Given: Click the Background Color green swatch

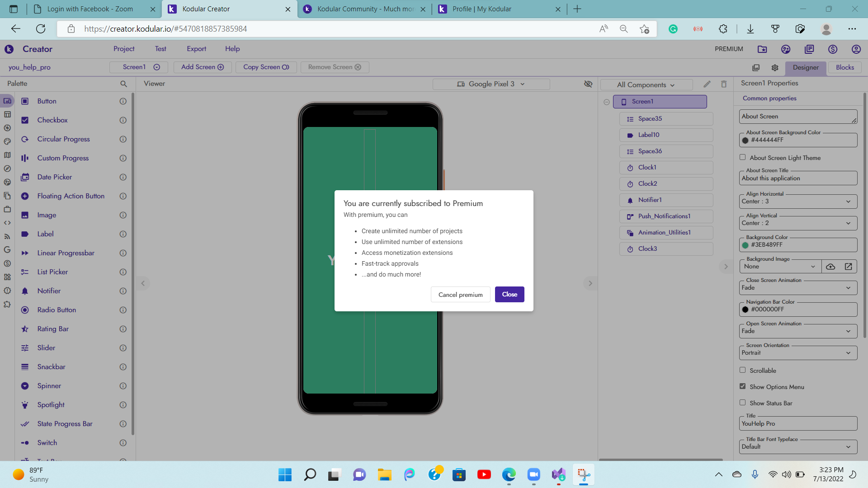Looking at the screenshot, I should click(745, 245).
